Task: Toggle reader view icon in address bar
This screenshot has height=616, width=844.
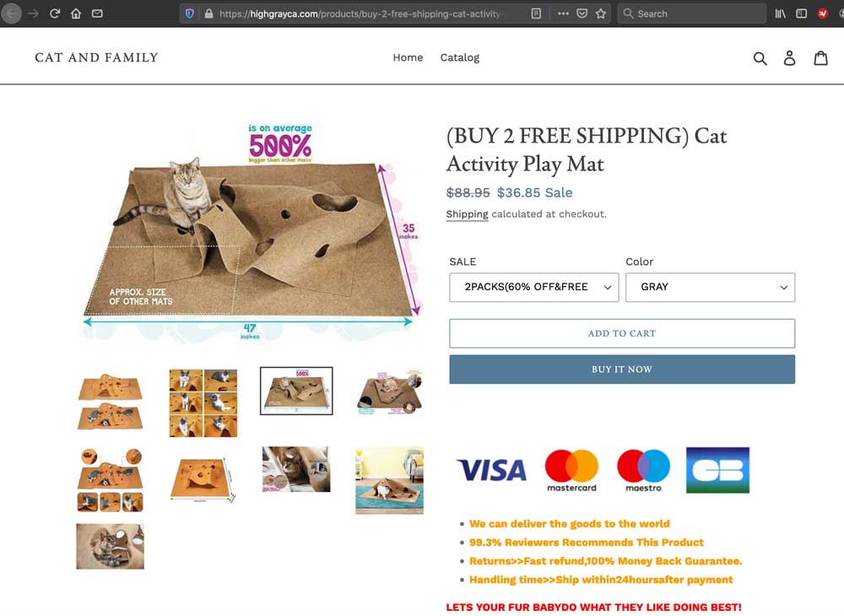Action: [536, 14]
